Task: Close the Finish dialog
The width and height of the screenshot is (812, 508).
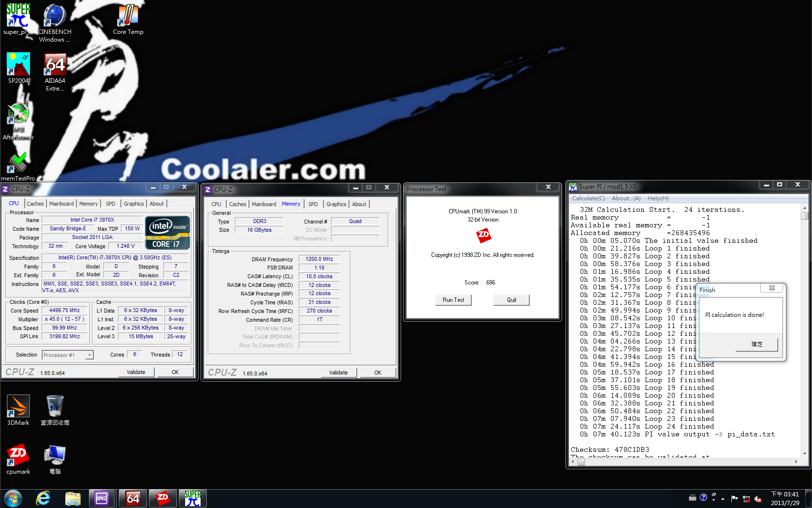Action: click(772, 288)
